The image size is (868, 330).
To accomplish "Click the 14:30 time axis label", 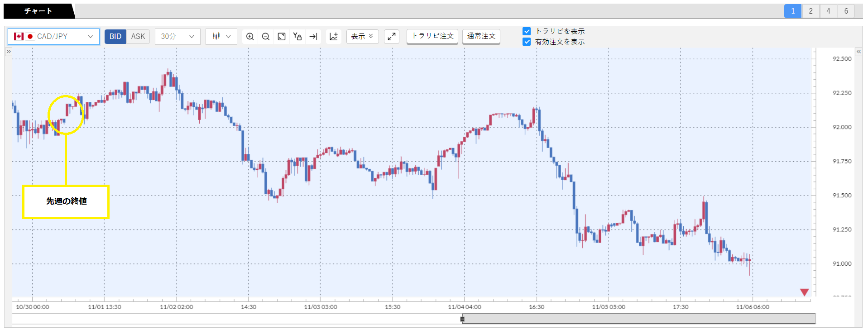I will 249,307.
